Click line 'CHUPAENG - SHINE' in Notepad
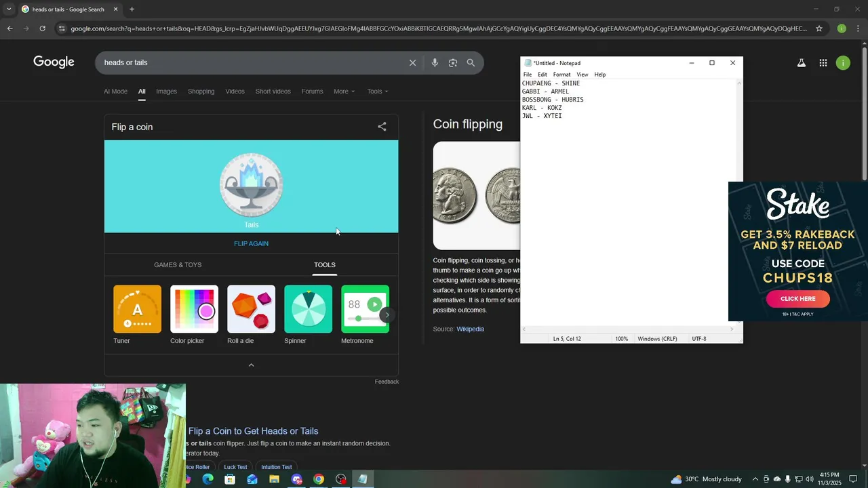Image resolution: width=868 pixels, height=488 pixels. (x=551, y=83)
